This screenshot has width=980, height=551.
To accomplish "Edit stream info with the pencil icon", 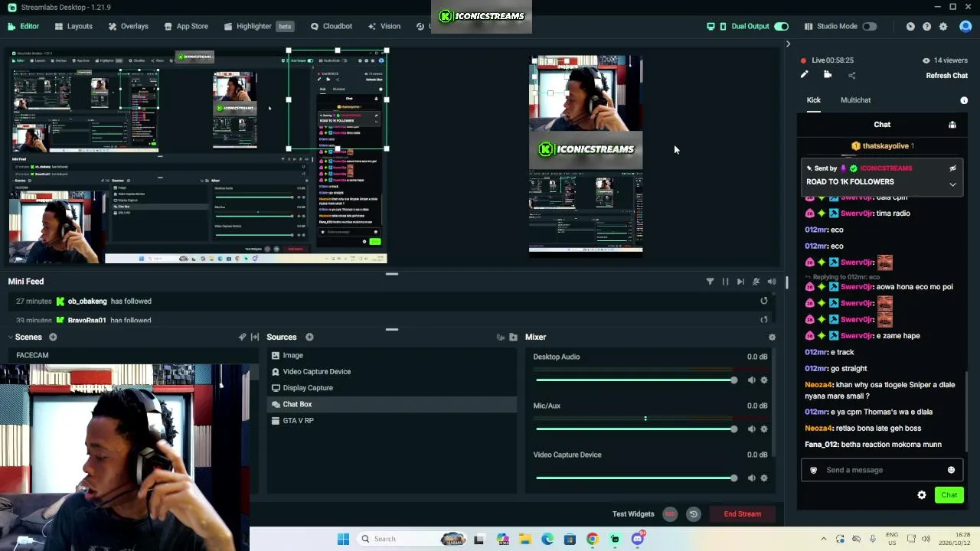I will [x=804, y=75].
